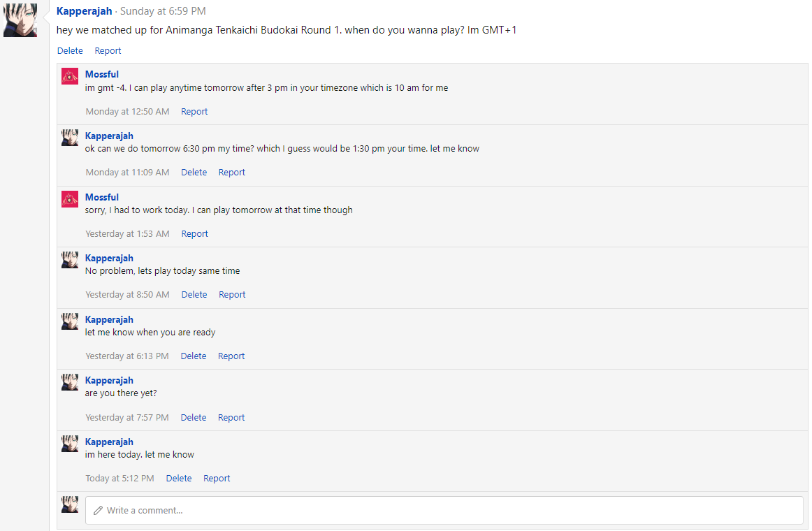Open the Kapperajah username link at post top

84,10
